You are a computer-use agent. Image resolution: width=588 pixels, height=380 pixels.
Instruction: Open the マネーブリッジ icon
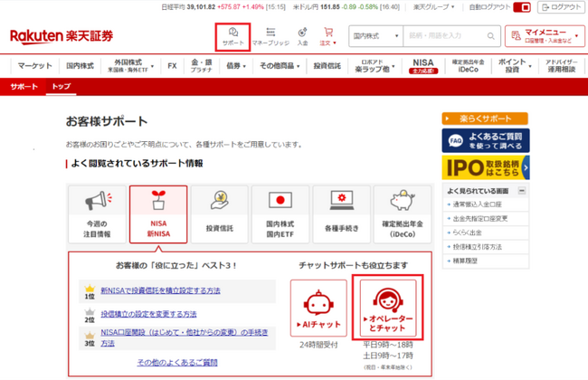(270, 37)
